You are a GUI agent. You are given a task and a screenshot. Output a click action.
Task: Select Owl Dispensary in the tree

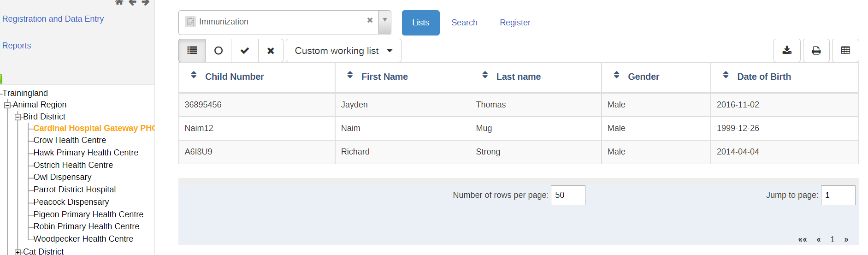coord(62,177)
